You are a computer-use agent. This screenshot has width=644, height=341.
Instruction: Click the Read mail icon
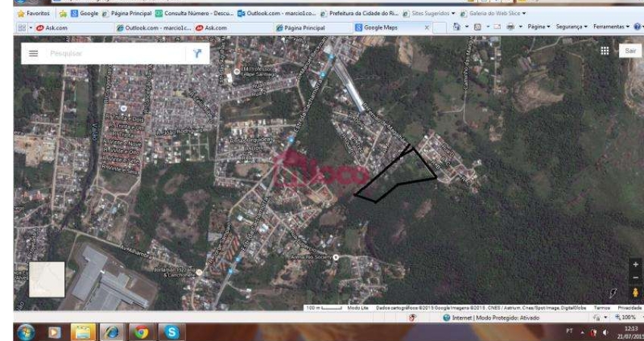pos(497,27)
